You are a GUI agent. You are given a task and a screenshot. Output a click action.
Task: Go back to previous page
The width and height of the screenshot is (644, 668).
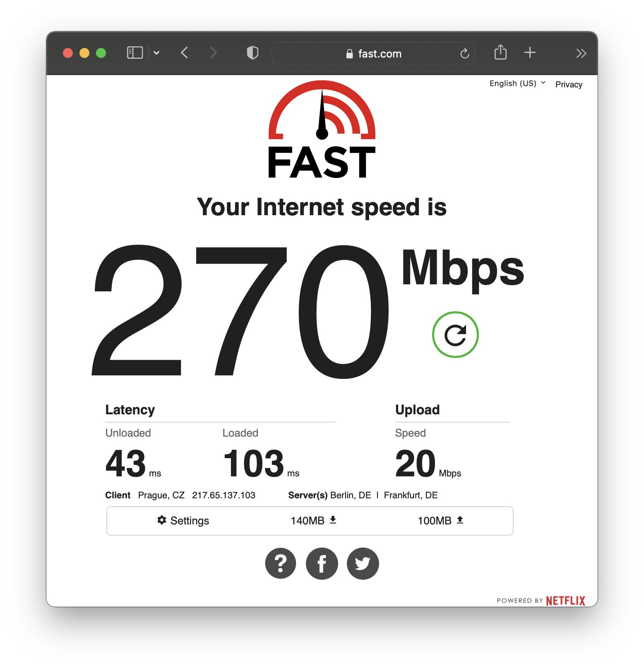[x=185, y=53]
